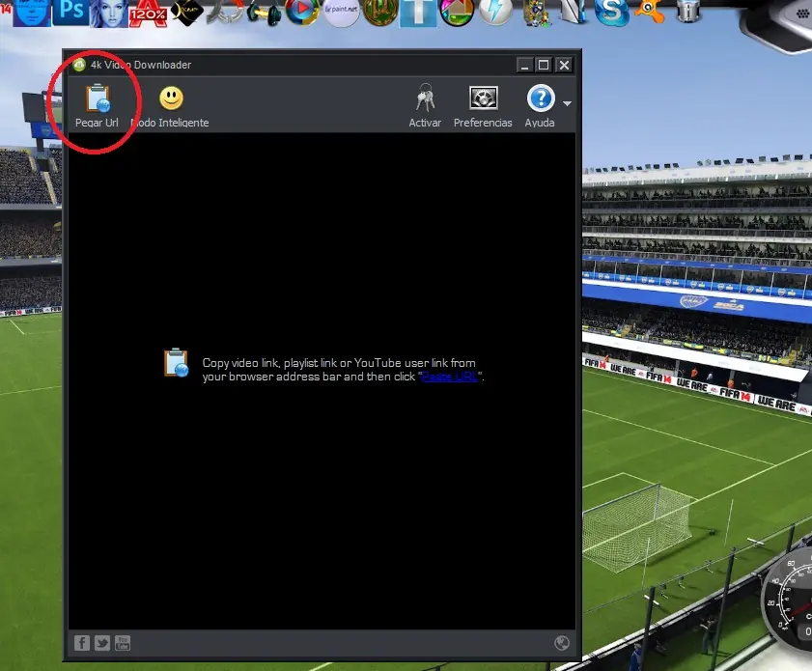812x671 pixels.
Task: Minimize the 4k Video Downloader window
Action: [524, 65]
